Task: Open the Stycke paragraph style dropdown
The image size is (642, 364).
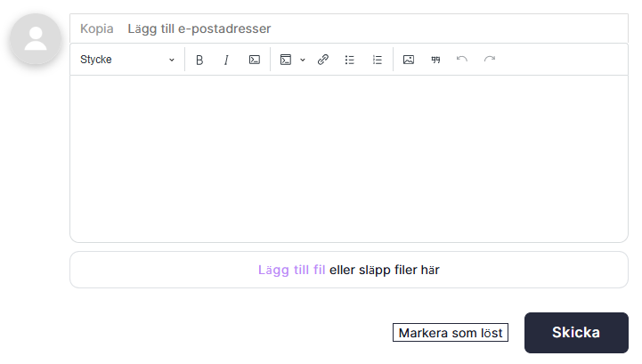Action: [x=127, y=60]
